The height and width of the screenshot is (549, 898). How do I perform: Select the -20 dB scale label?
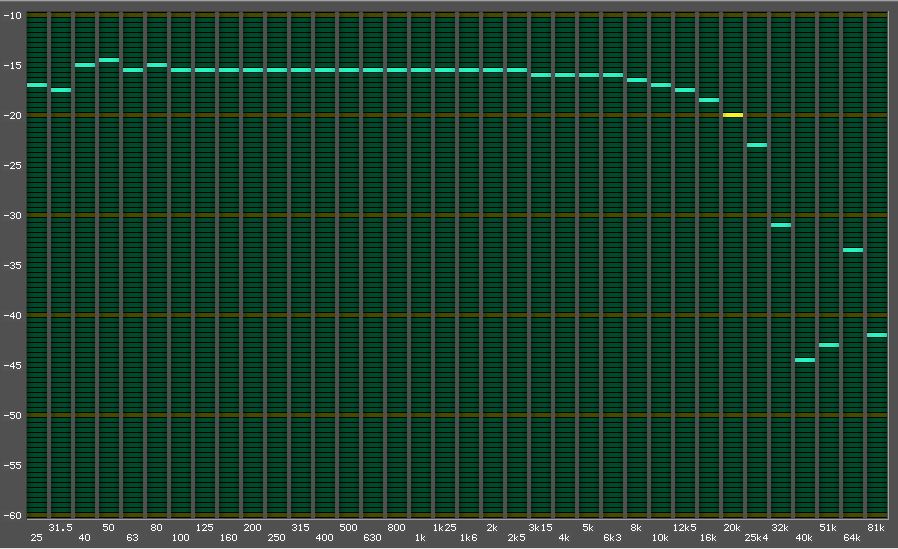[12, 116]
